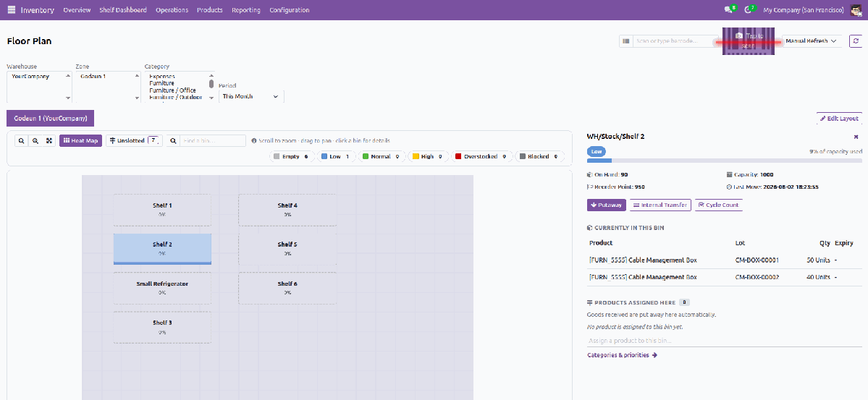This screenshot has height=400, width=868.
Task: Toggle the Unslotted products filter
Action: pos(134,141)
